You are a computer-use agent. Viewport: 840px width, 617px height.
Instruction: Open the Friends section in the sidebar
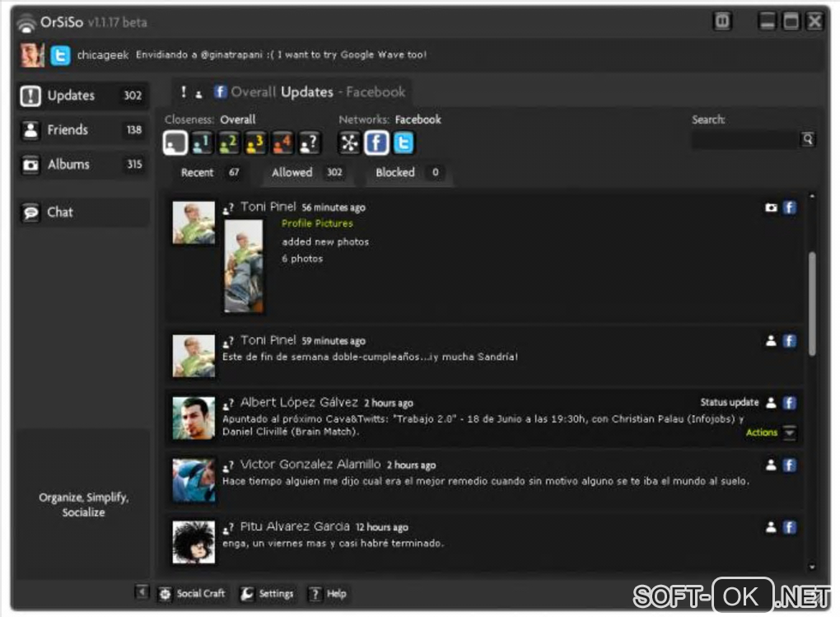tap(83, 130)
